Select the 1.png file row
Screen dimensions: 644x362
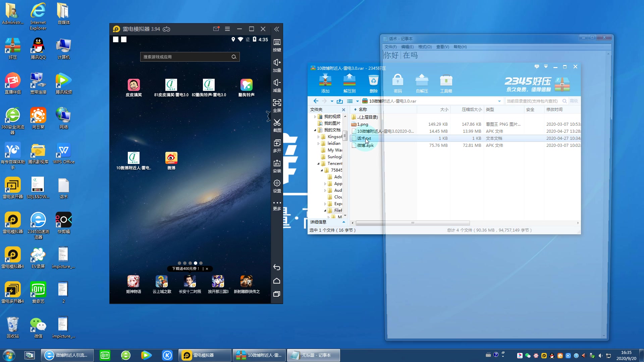pos(465,124)
